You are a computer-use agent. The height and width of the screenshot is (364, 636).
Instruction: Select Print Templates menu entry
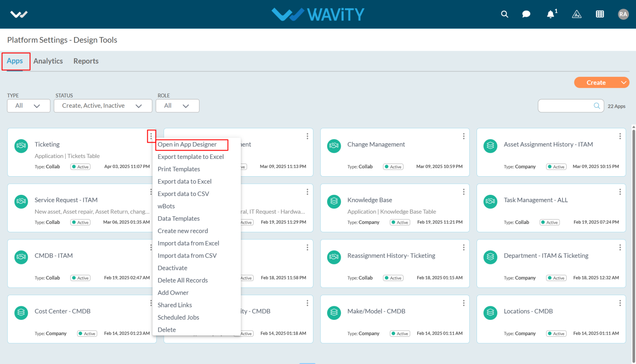click(179, 169)
